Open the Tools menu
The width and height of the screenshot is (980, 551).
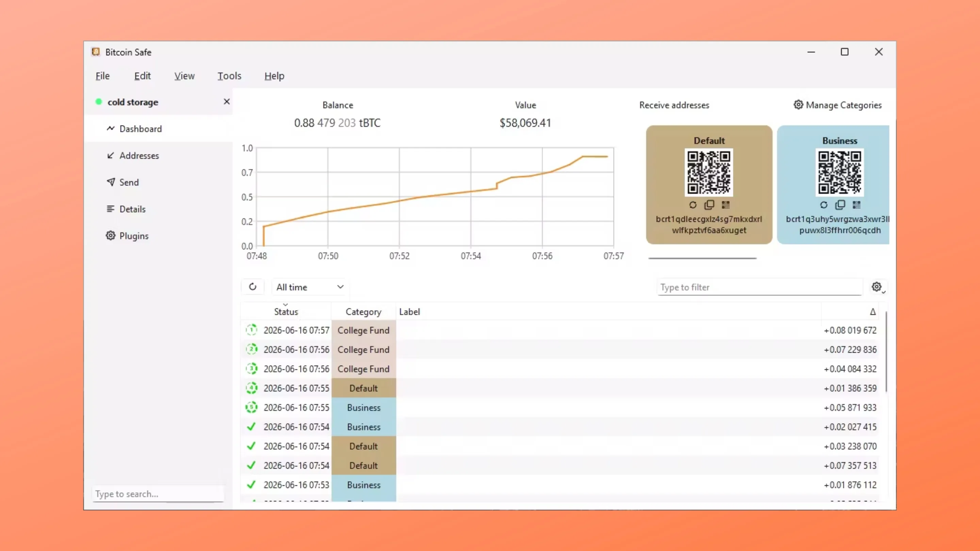coord(229,76)
